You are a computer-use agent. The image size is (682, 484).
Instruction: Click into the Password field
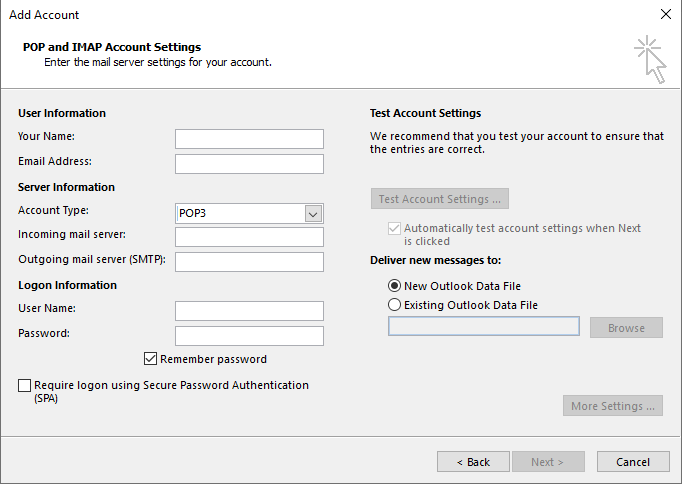pyautogui.click(x=249, y=336)
